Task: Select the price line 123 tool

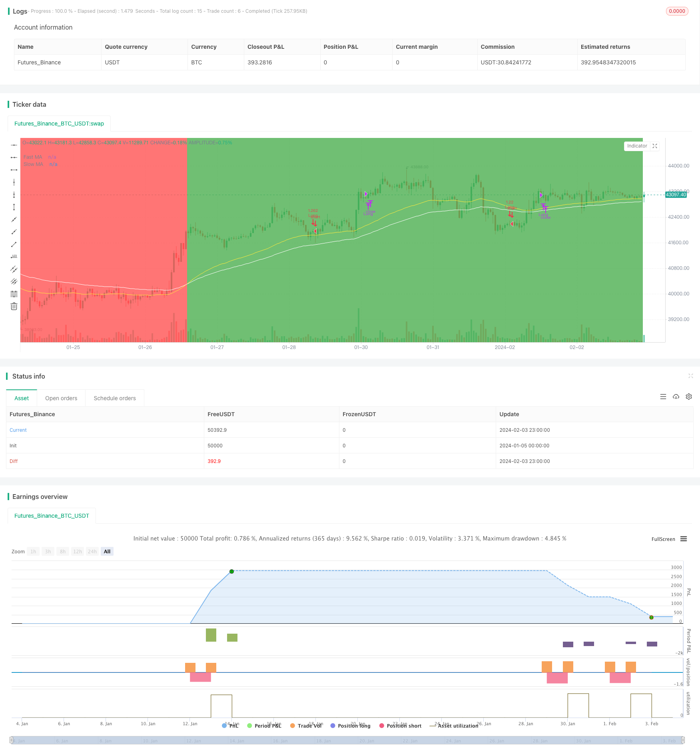Action: click(14, 257)
